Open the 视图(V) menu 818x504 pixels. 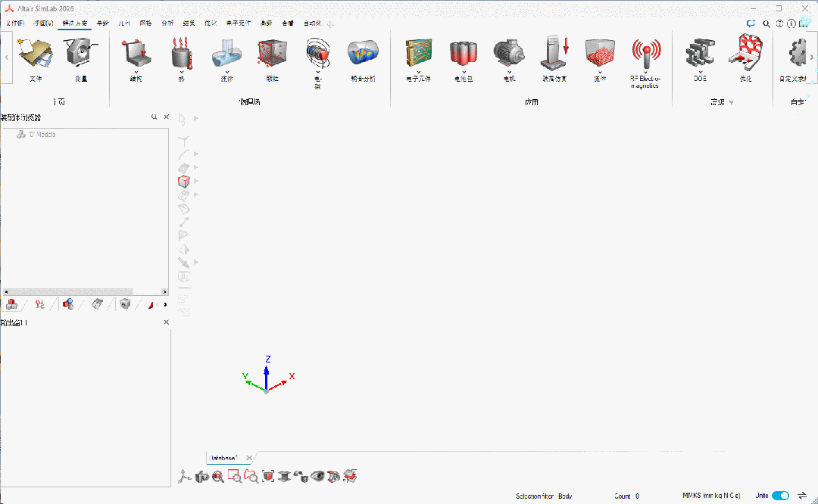point(43,23)
